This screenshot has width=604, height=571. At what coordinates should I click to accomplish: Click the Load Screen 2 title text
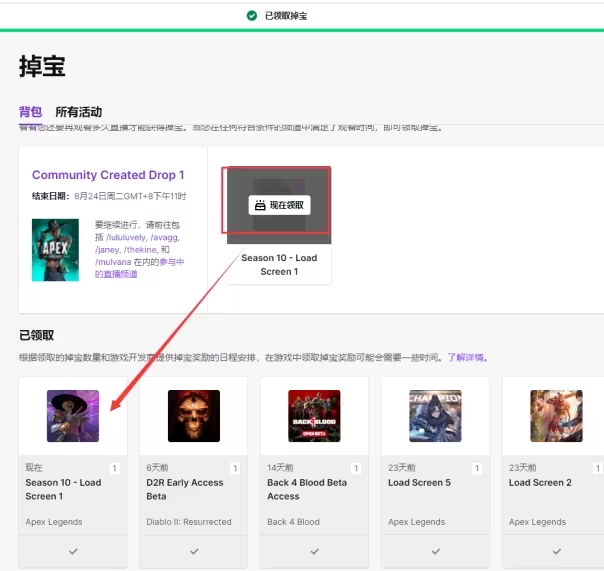(x=540, y=482)
